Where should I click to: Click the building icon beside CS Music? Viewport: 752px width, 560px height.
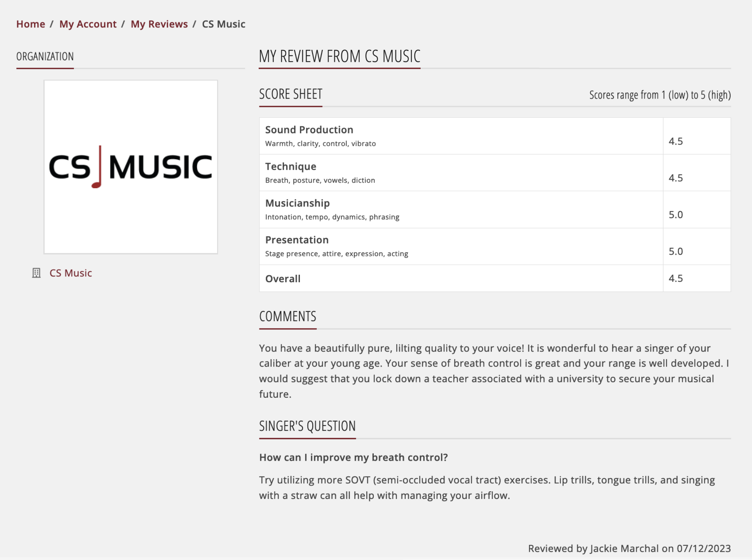pyautogui.click(x=36, y=273)
